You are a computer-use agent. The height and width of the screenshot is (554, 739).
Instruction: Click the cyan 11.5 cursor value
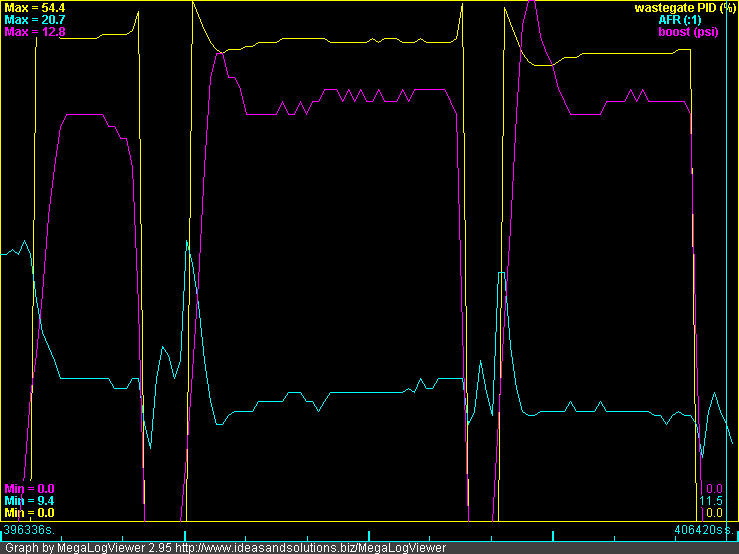pos(712,501)
